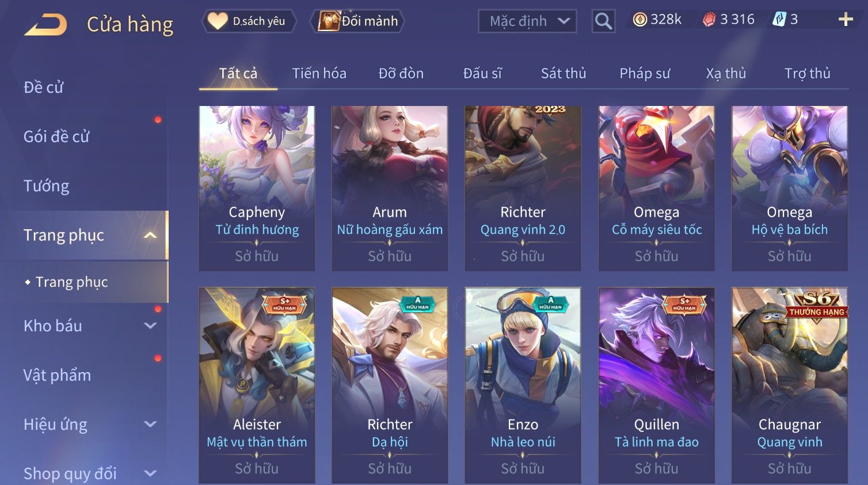868x485 pixels.
Task: Select Capheny Tử đinh hương skin card
Action: pyautogui.click(x=257, y=188)
